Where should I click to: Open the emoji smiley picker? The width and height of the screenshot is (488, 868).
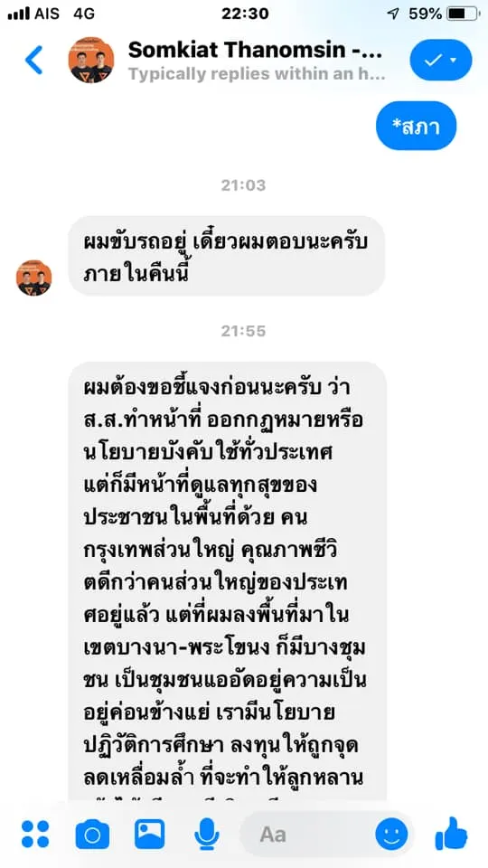391,835
